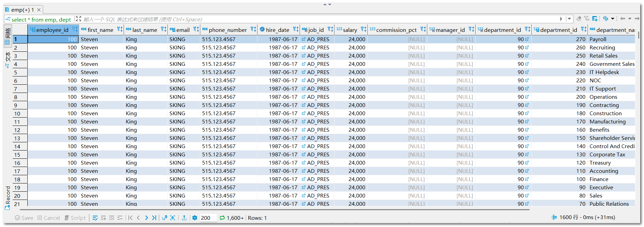The width and height of the screenshot is (644, 227).
Task: Follow department 90 link in row 3
Action: pyautogui.click(x=527, y=56)
